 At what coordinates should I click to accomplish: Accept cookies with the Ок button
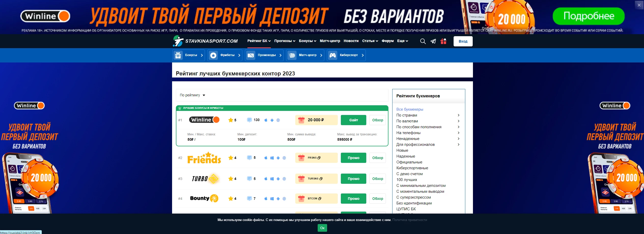tap(322, 228)
